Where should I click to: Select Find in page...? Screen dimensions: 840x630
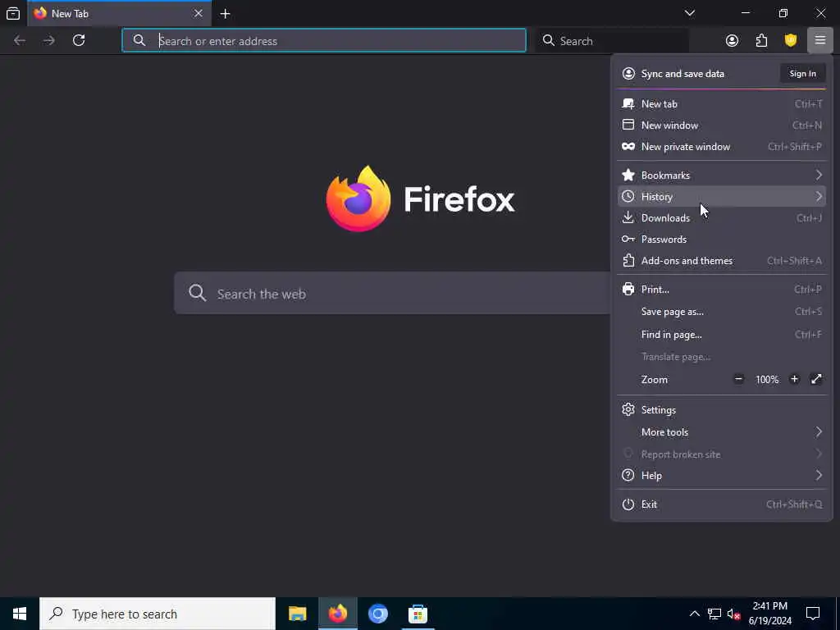coord(722,335)
